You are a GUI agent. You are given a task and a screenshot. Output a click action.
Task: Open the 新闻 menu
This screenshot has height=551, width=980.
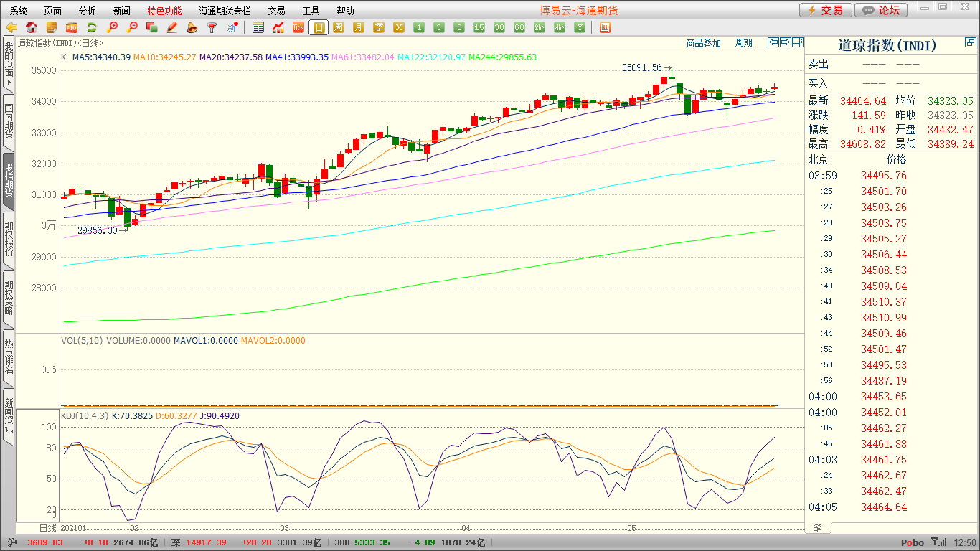[x=122, y=11]
